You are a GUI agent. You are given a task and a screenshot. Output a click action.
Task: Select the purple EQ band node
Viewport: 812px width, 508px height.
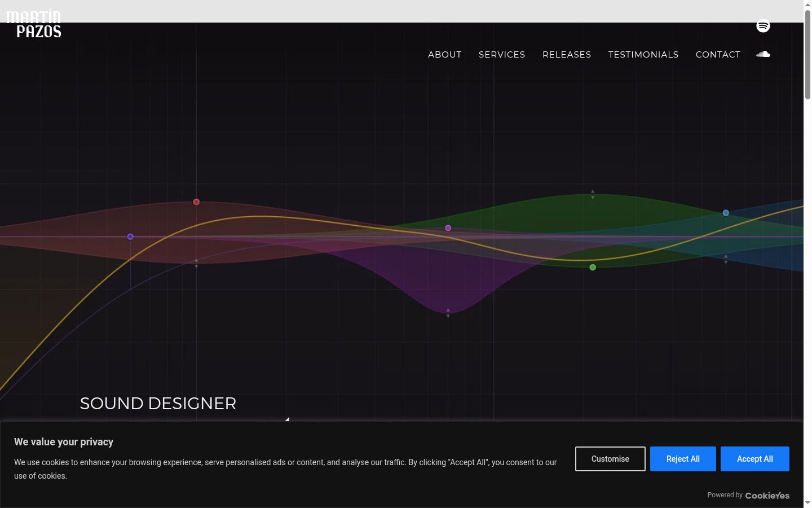pyautogui.click(x=448, y=228)
